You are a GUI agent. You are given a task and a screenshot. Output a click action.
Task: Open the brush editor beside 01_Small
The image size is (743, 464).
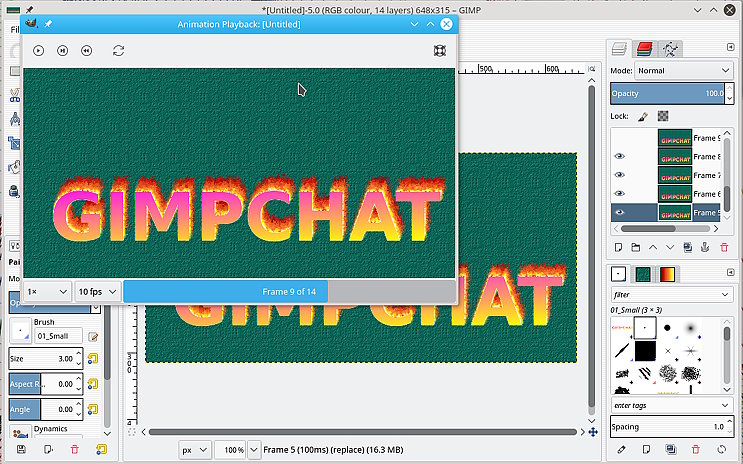(x=93, y=337)
